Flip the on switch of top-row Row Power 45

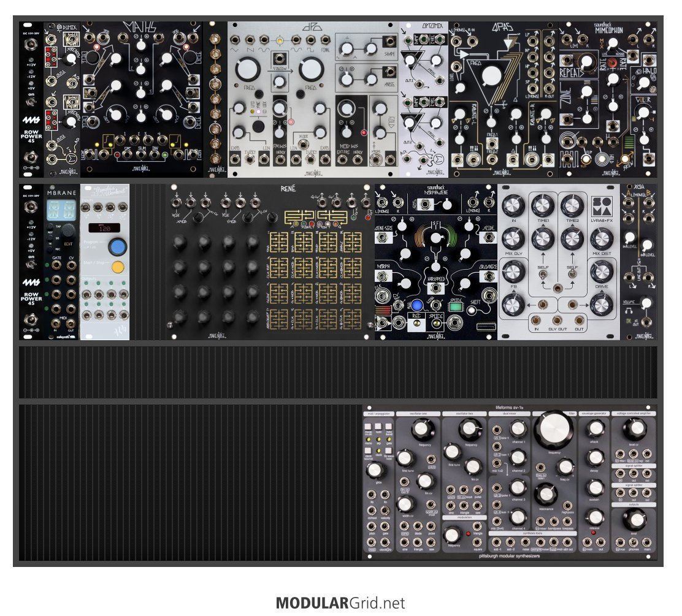click(x=31, y=102)
